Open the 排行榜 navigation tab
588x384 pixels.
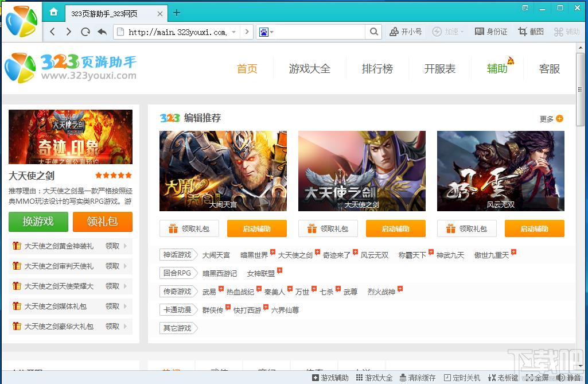click(x=377, y=69)
